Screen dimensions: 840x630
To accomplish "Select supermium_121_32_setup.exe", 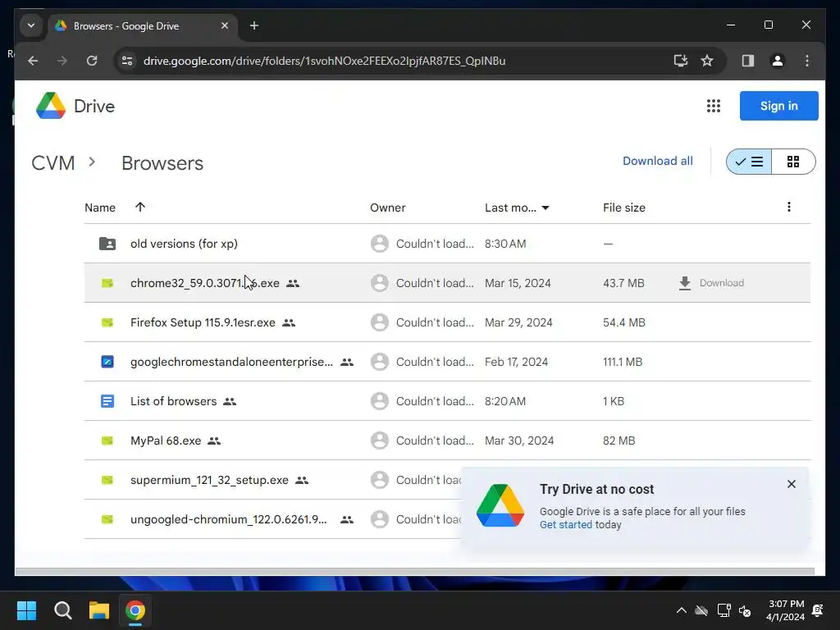I will 209,480.
